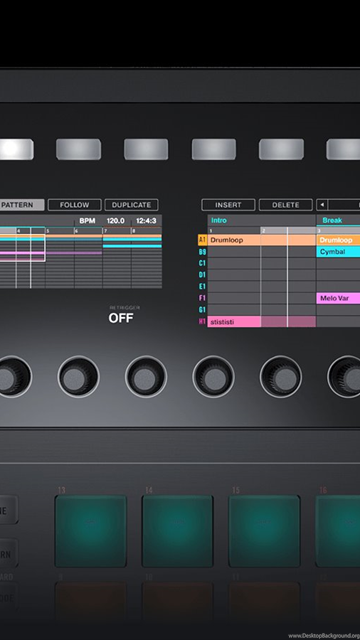Viewport: 360px width, 640px height.
Task: Click the DUPLICATE button
Action: tap(131, 205)
